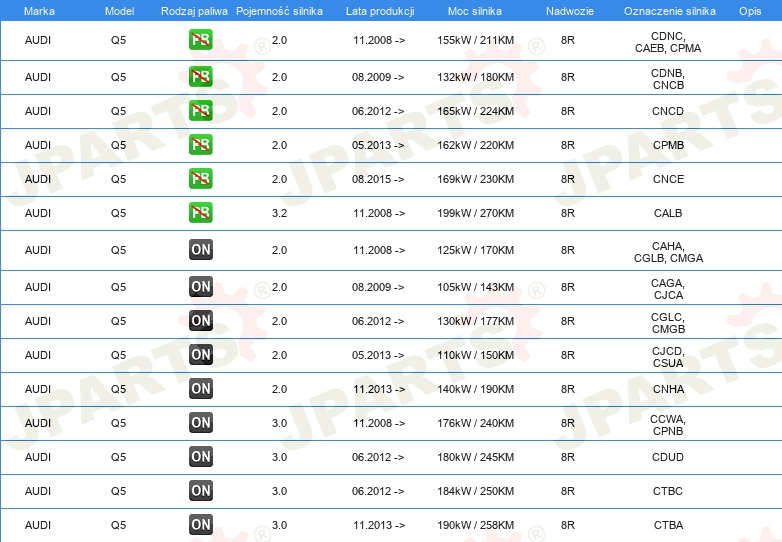Click the Opis column header
Screen dimensions: 782x542
750,11
